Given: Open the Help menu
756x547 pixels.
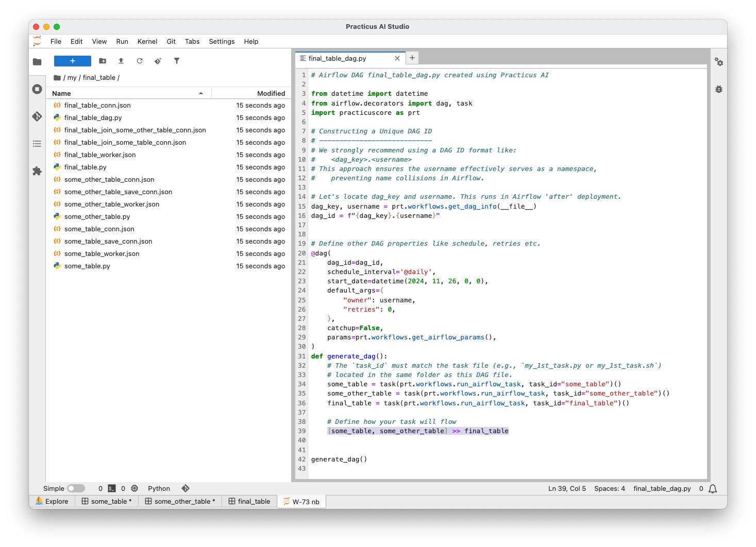Looking at the screenshot, I should [251, 42].
